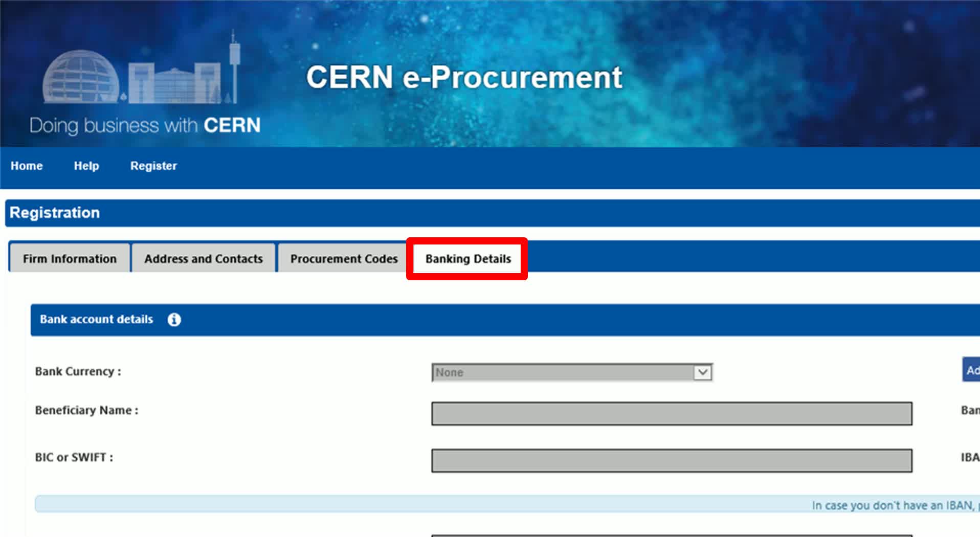
Task: Open the Procurement Codes tab
Action: pyautogui.click(x=344, y=259)
